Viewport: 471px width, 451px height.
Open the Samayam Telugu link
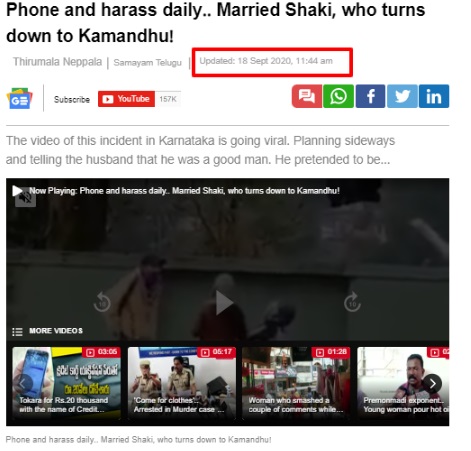point(148,62)
